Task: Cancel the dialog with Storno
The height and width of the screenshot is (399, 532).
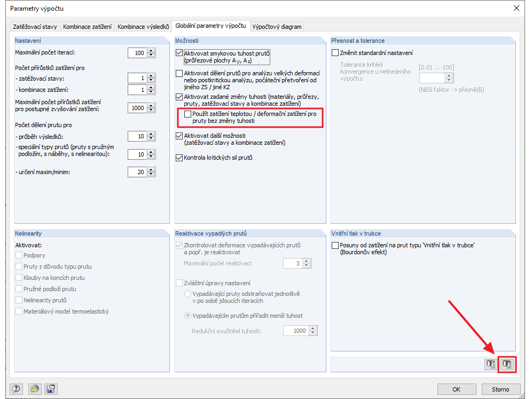Action: [501, 389]
